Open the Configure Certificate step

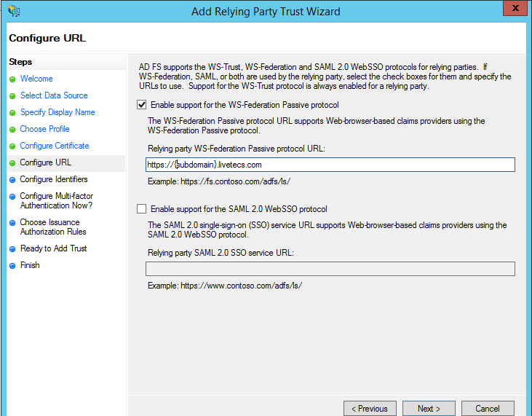click(x=55, y=146)
